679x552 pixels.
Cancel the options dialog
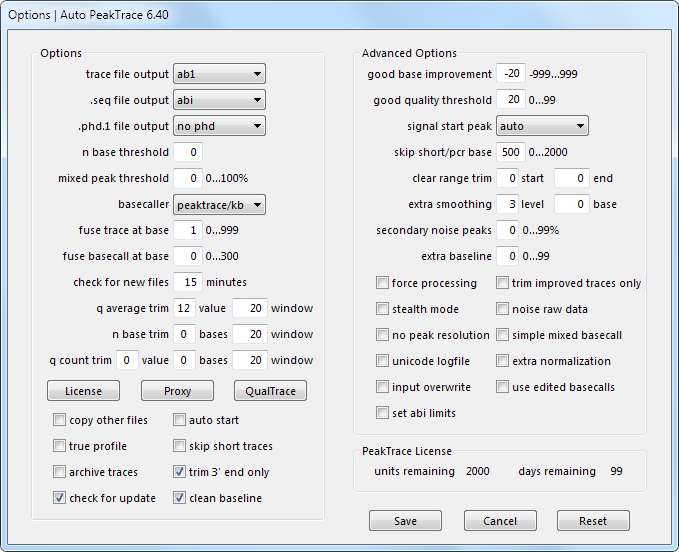point(500,521)
